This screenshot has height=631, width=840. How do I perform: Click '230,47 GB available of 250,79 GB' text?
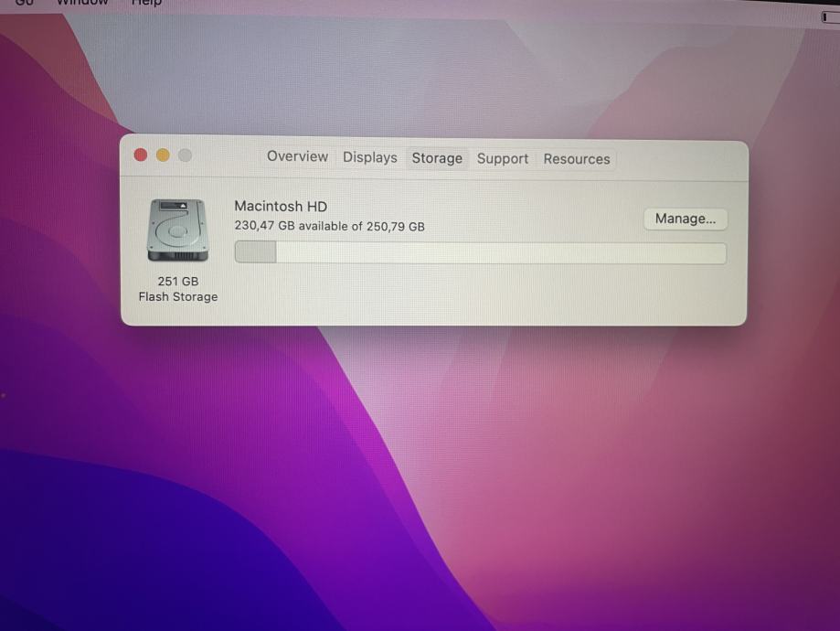pyautogui.click(x=329, y=226)
